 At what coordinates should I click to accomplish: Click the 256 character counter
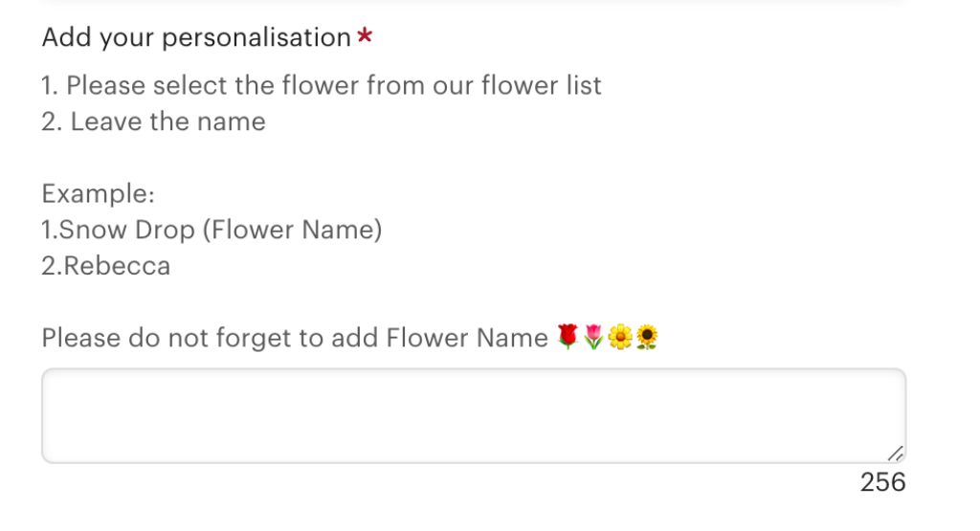(882, 482)
